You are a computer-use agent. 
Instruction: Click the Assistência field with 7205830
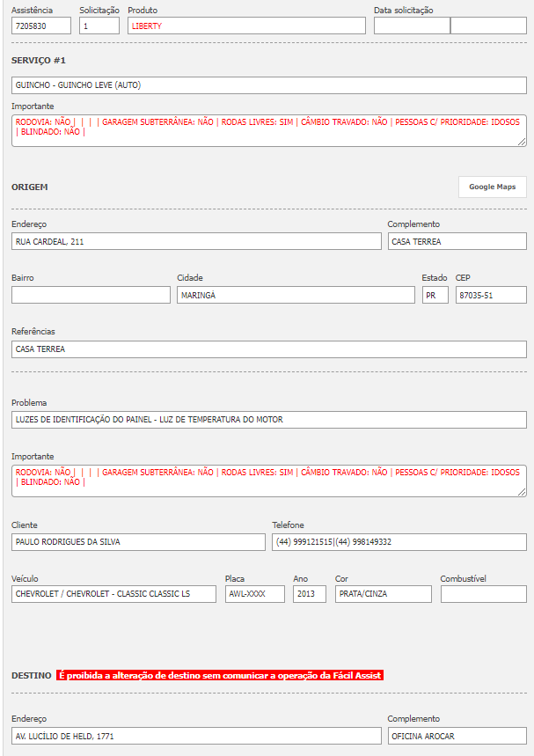pyautogui.click(x=41, y=26)
